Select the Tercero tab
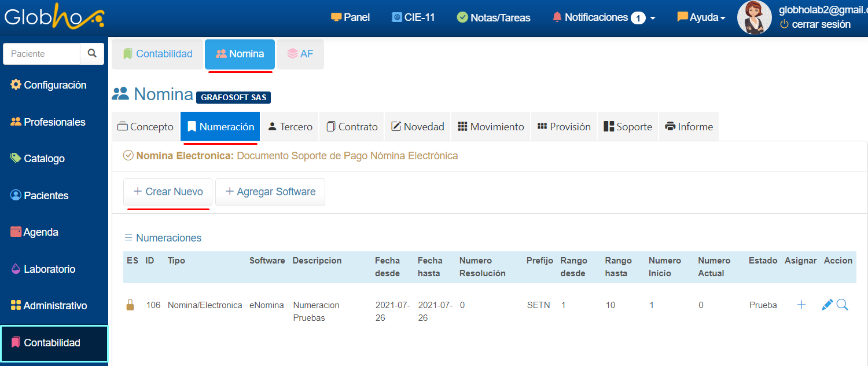Viewport: 868px width, 366px height. [290, 126]
